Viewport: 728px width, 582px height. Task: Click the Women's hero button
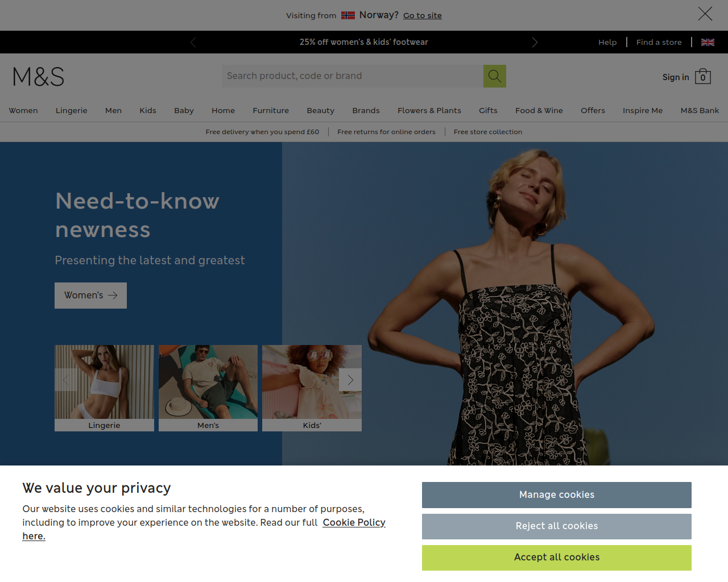90,296
